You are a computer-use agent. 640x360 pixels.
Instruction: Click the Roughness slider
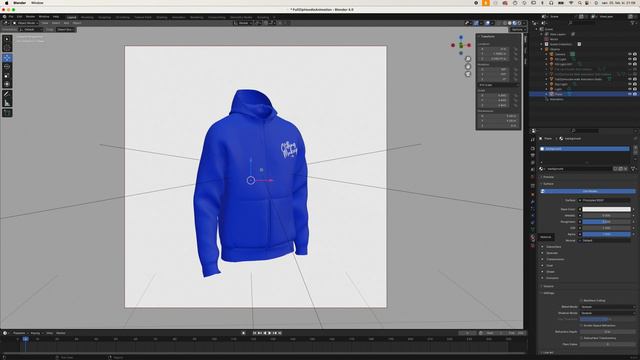pyautogui.click(x=606, y=222)
